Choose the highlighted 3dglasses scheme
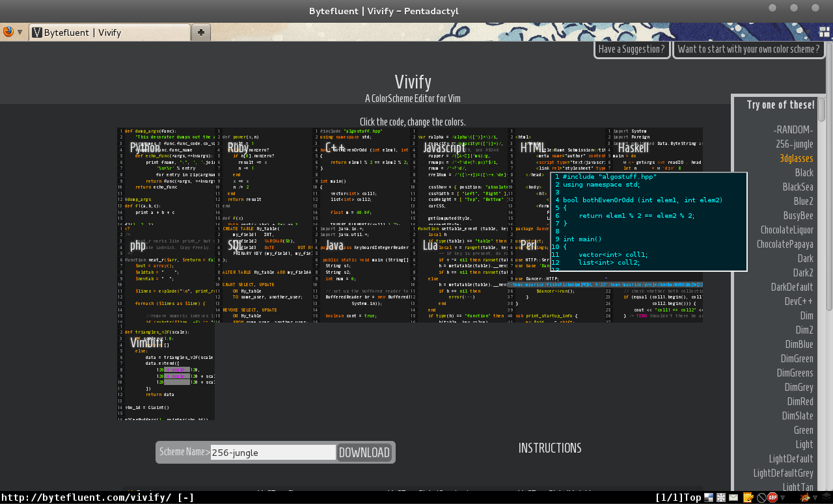Image resolution: width=833 pixels, height=504 pixels. 797,159
